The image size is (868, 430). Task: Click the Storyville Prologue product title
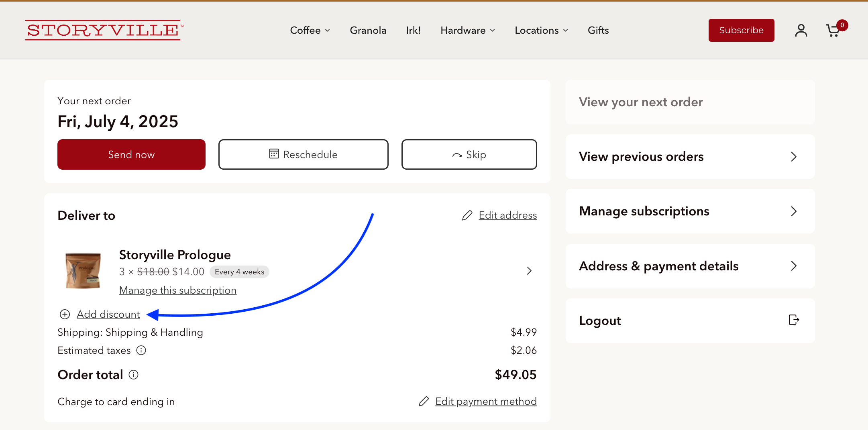coord(175,255)
